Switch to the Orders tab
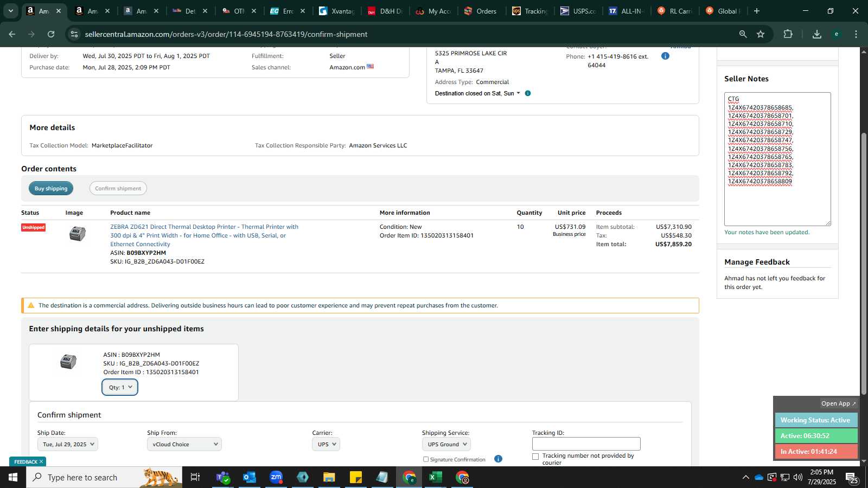The height and width of the screenshot is (488, 868). [482, 11]
